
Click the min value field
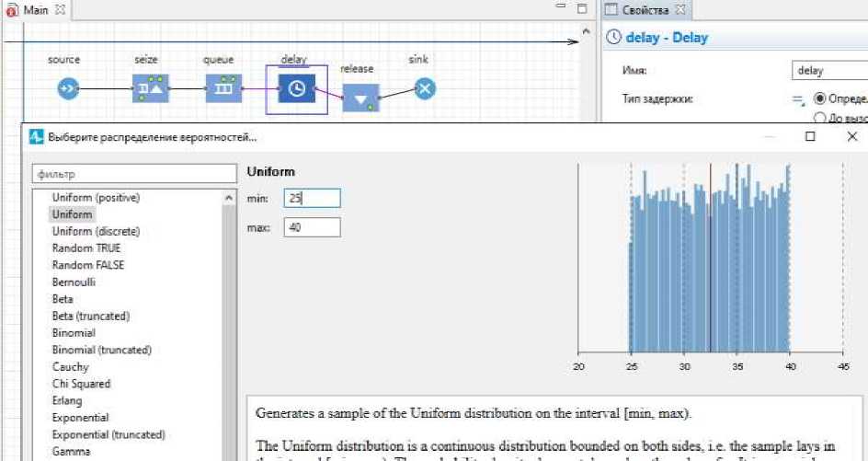click(313, 198)
